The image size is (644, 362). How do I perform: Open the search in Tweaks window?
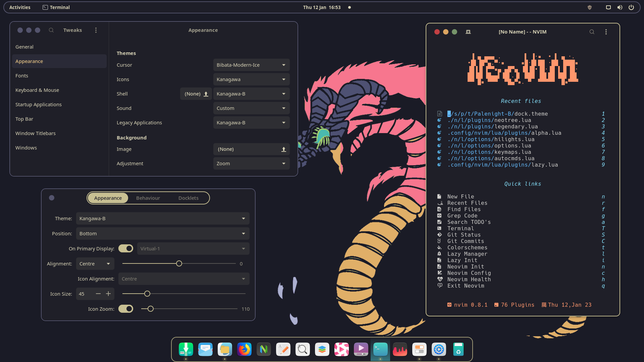(51, 30)
